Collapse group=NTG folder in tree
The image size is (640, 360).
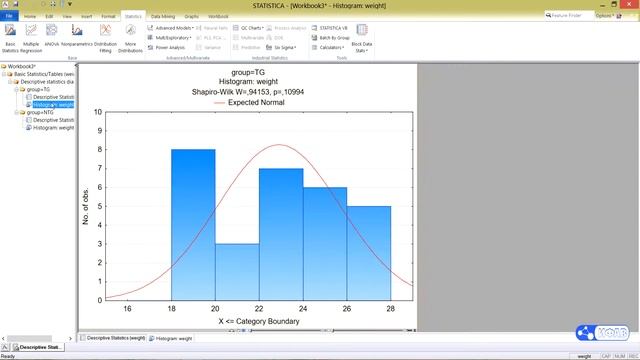click(x=17, y=112)
